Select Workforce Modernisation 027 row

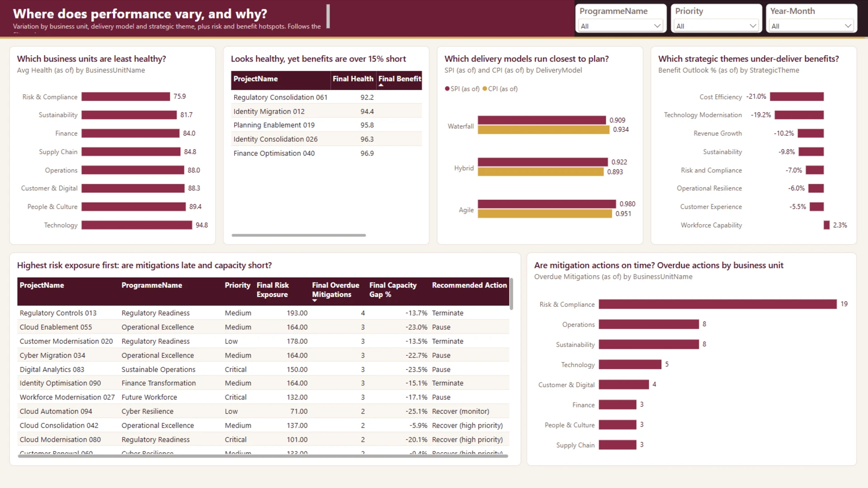(263, 397)
